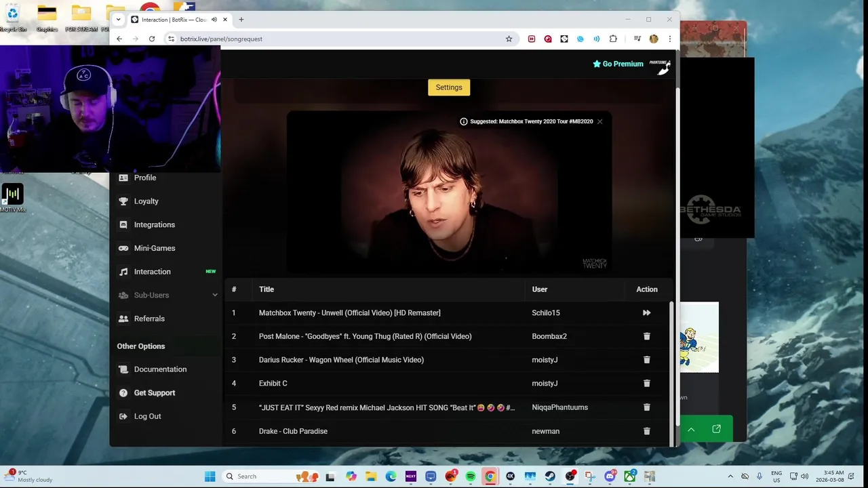Open the MOTIV Mix desktop shortcut
Viewport: 868px width, 488px height.
click(12, 198)
